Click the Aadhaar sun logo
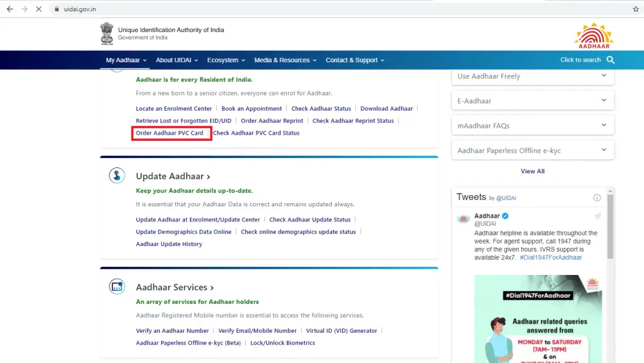The height and width of the screenshot is (363, 644). pyautogui.click(x=594, y=36)
